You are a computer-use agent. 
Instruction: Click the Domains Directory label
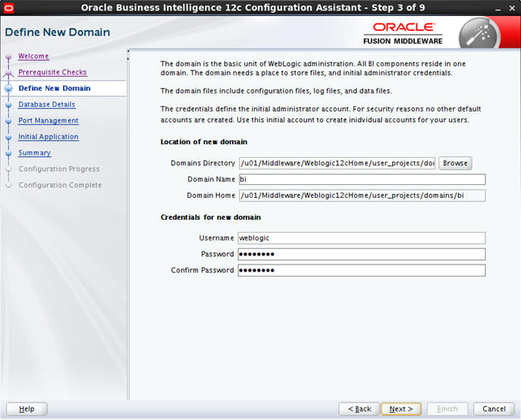[202, 163]
